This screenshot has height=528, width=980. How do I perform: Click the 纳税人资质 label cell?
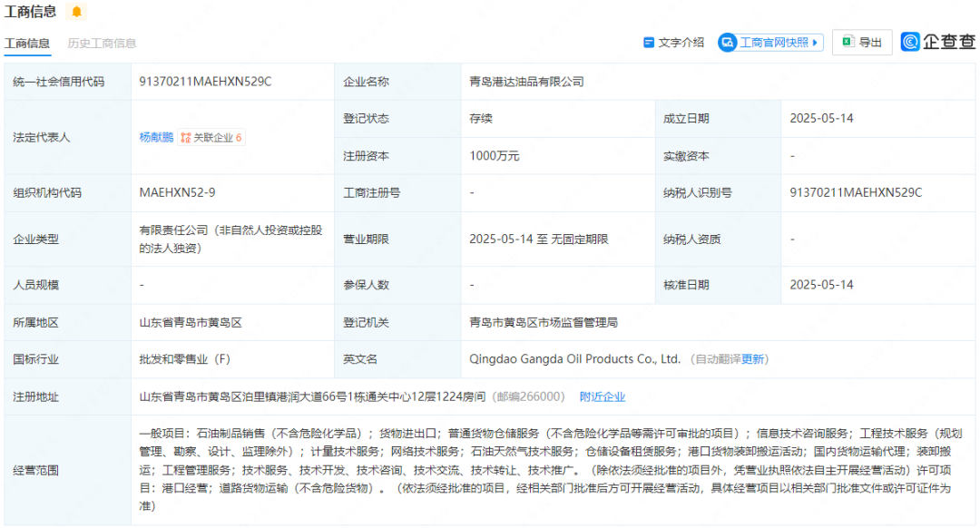pos(718,240)
